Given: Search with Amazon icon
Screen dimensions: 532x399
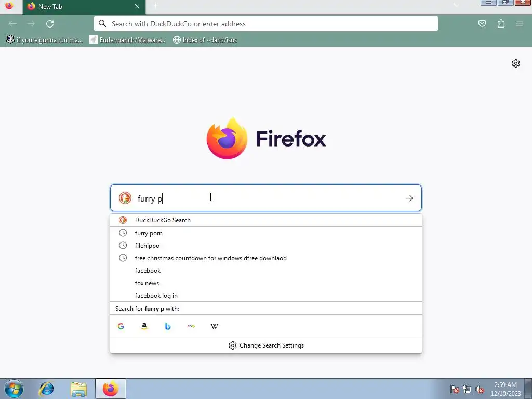Looking at the screenshot, I should [144, 326].
